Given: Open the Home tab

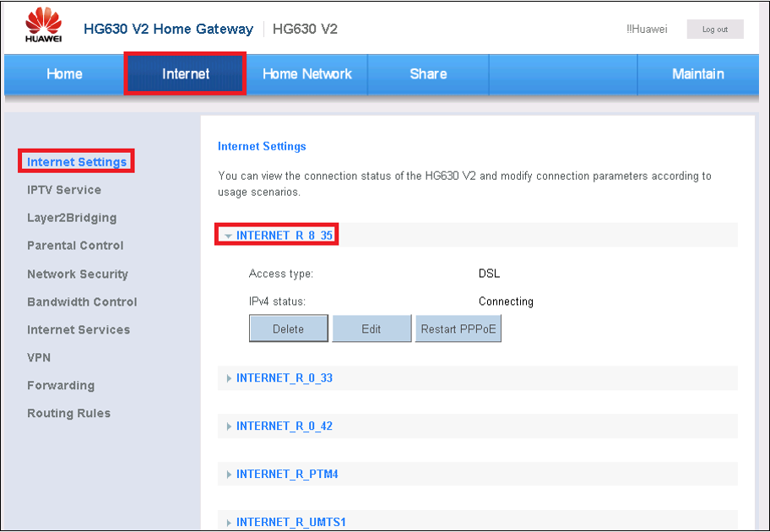Looking at the screenshot, I should 64,74.
